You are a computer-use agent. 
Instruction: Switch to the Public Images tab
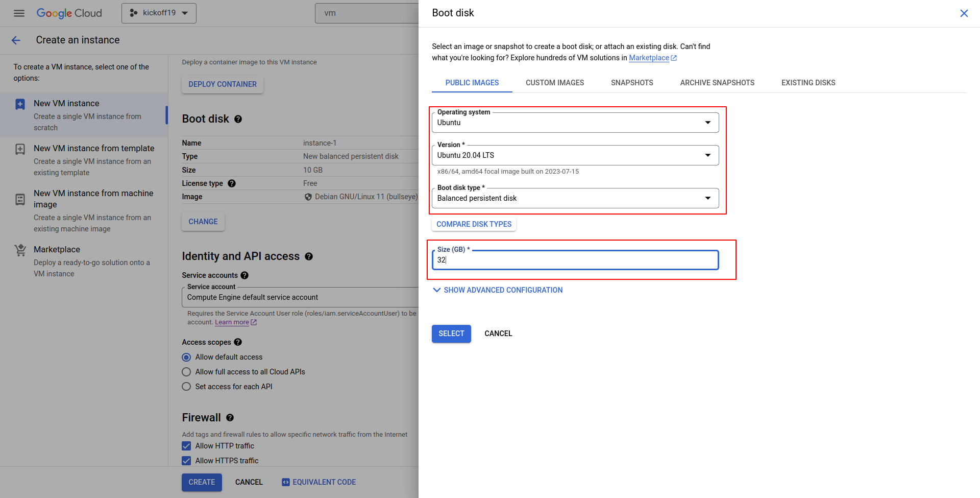[472, 83]
